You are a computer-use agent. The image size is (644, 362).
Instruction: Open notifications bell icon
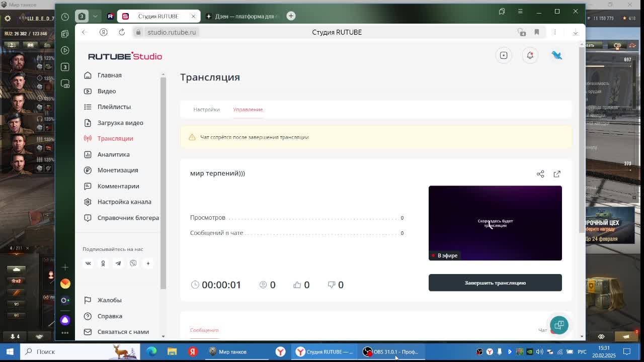click(530, 55)
